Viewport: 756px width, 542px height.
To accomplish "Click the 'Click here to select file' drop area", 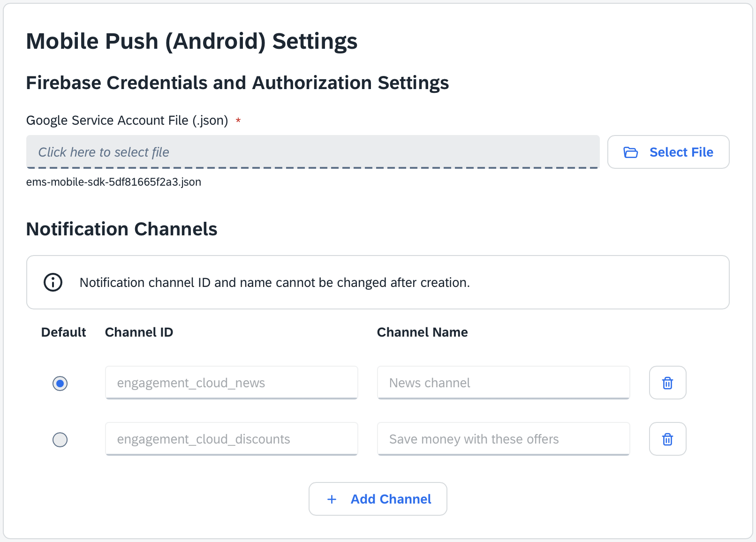I will pyautogui.click(x=313, y=152).
